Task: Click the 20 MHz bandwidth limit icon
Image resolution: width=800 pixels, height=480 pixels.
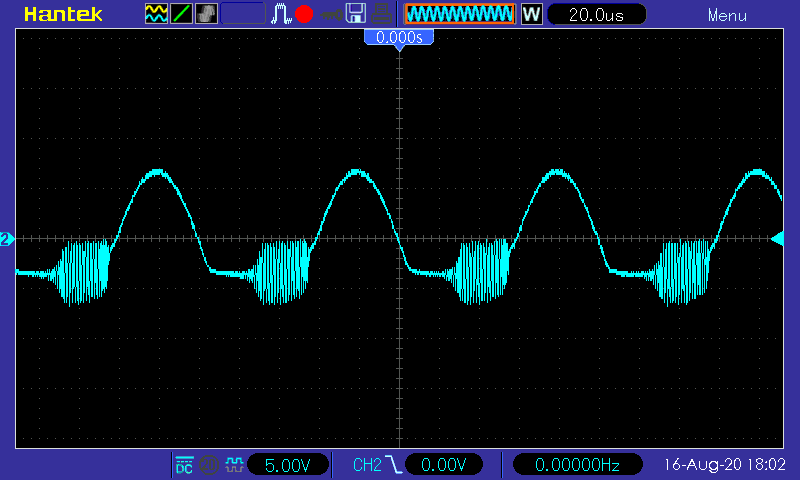Action: point(209,465)
